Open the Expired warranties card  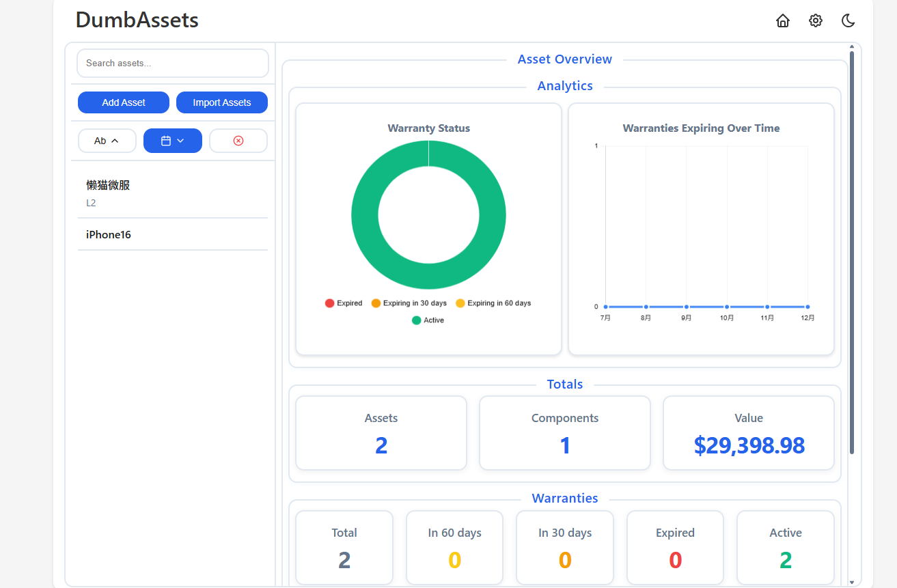pos(675,548)
